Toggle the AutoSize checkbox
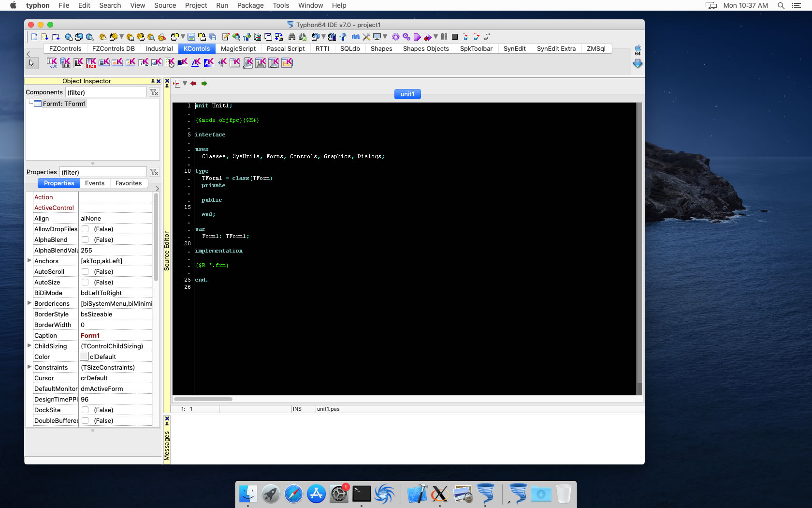This screenshot has width=812, height=508. (x=85, y=282)
